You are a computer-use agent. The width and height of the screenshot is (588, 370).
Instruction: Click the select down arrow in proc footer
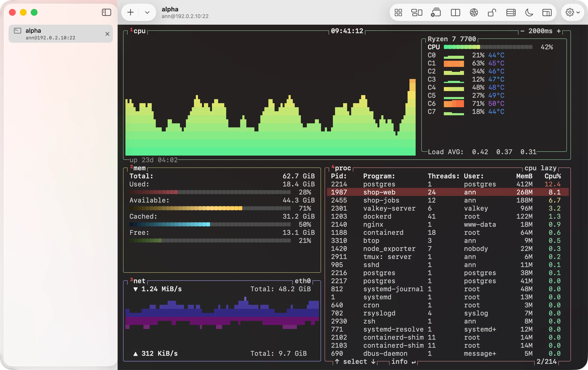(x=373, y=361)
